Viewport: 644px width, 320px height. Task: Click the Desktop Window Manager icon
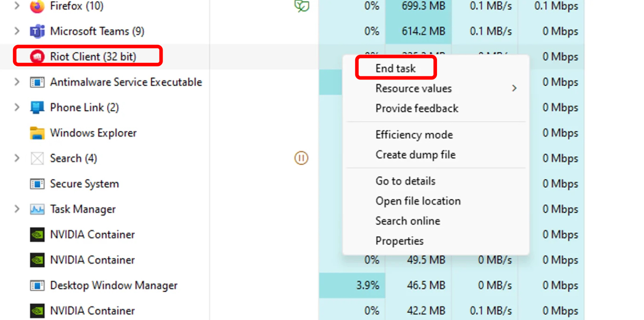point(37,285)
